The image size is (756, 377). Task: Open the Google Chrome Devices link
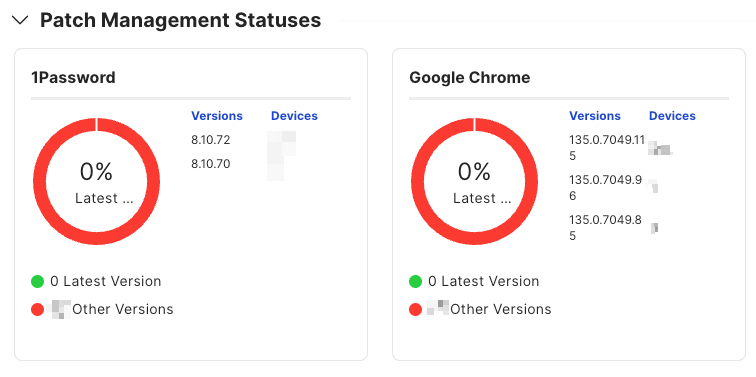[x=672, y=116]
